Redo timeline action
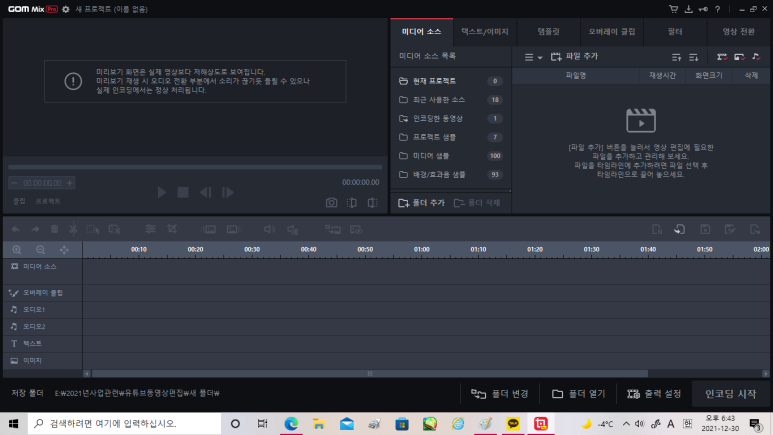The height and width of the screenshot is (435, 773). [x=35, y=229]
